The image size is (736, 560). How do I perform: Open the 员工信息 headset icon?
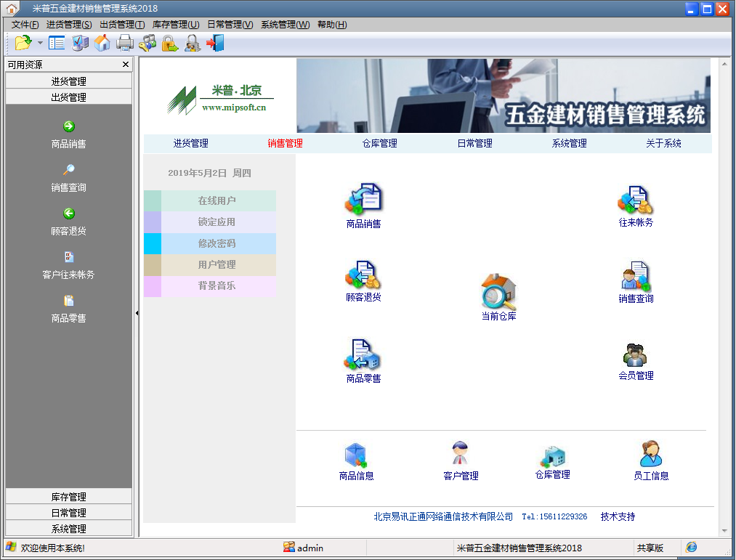tap(650, 454)
